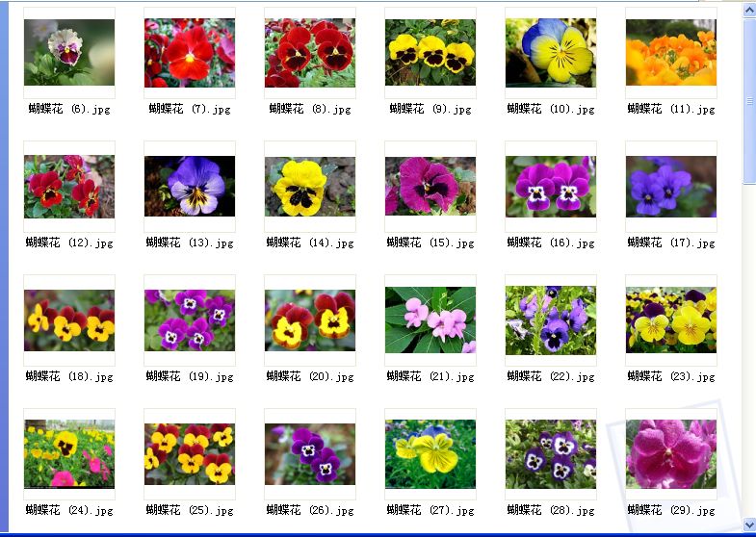Select thumbnail of 蝴蝶花 (15).jpg
756x537 pixels.
(430, 186)
